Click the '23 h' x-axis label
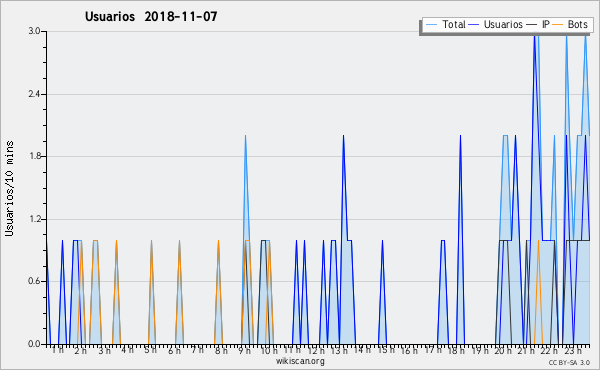Image resolution: width=600 pixels, height=370 pixels. [573, 350]
